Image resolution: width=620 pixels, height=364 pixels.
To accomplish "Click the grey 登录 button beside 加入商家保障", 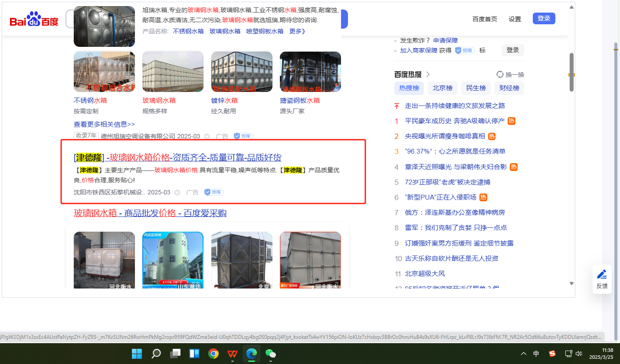I will [x=513, y=50].
